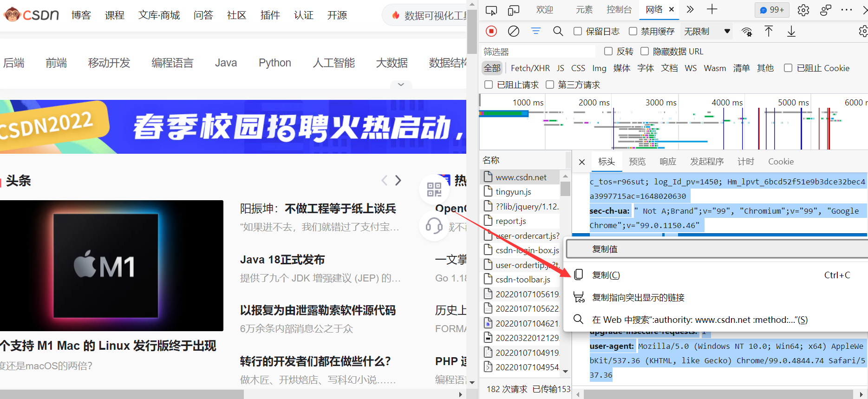Go to previous headline with left chevron
The width and height of the screenshot is (868, 399).
(x=384, y=180)
